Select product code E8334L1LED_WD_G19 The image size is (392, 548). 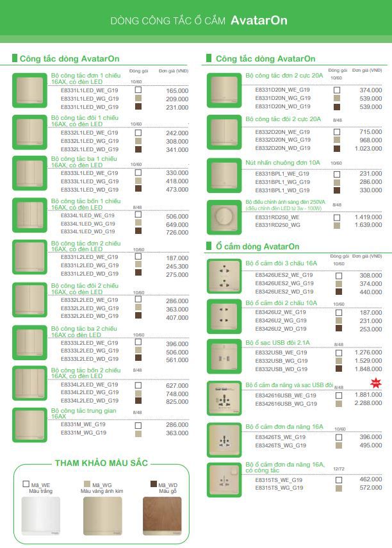point(88,231)
